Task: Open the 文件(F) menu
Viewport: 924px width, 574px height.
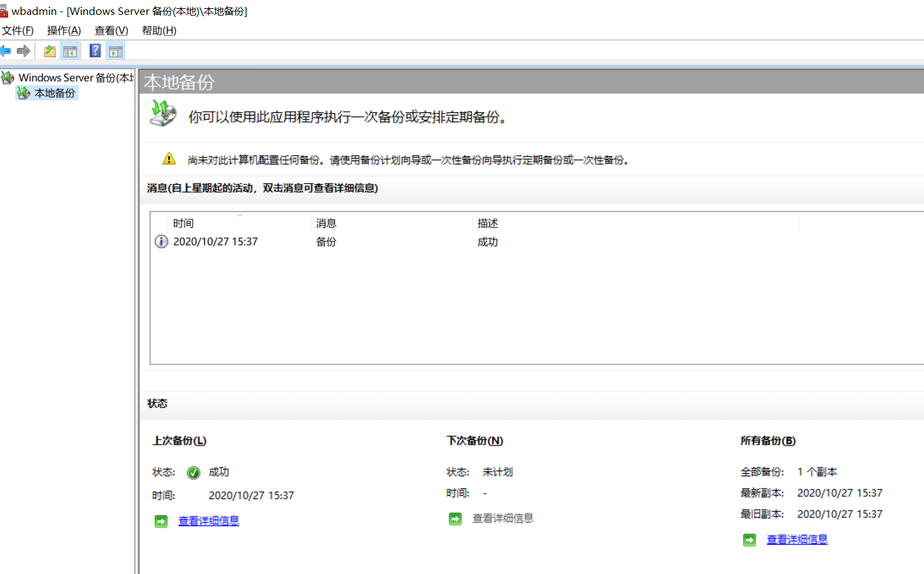Action: click(18, 30)
